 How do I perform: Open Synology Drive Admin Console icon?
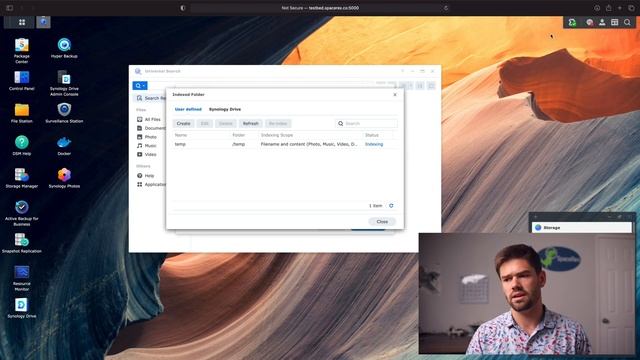coord(64,83)
